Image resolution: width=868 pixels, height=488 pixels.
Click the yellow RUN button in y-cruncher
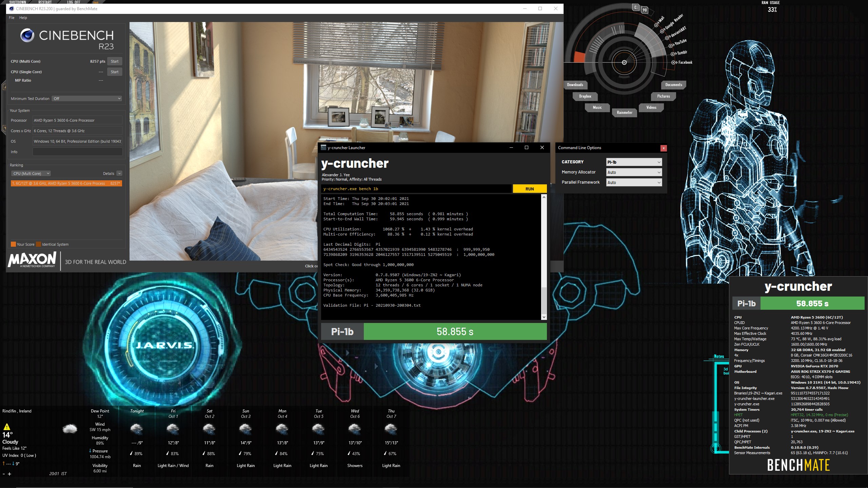530,189
